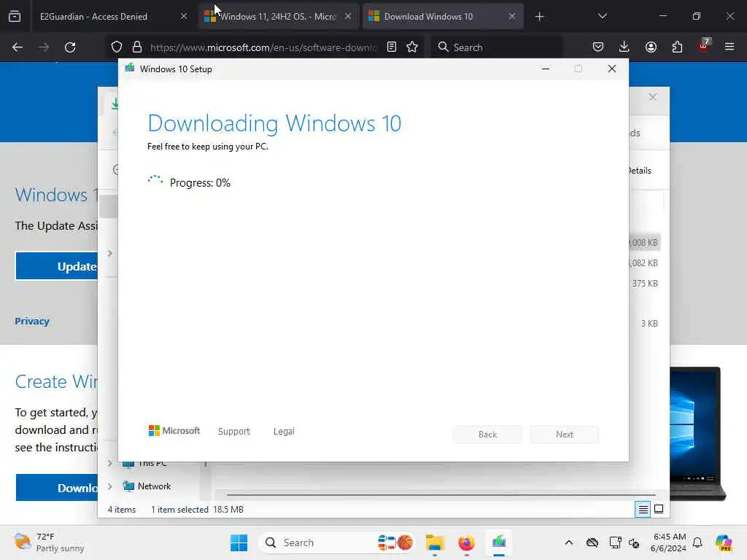Click the Windows 10 Setup title icon
747x560 pixels.
[x=130, y=69]
